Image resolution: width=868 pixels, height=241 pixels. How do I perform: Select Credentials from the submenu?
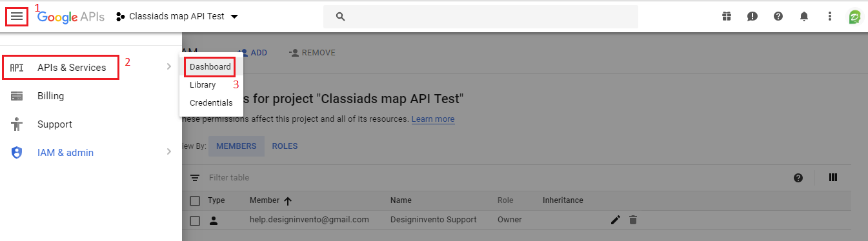[211, 103]
